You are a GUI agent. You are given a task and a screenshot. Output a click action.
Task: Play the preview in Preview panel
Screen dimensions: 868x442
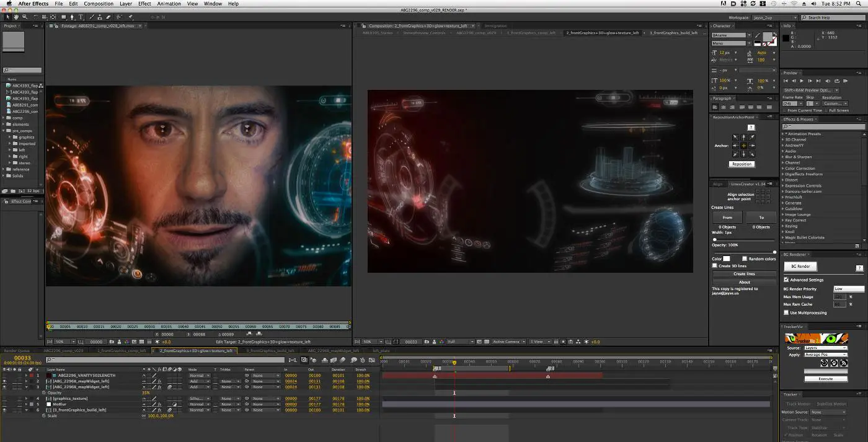click(802, 81)
